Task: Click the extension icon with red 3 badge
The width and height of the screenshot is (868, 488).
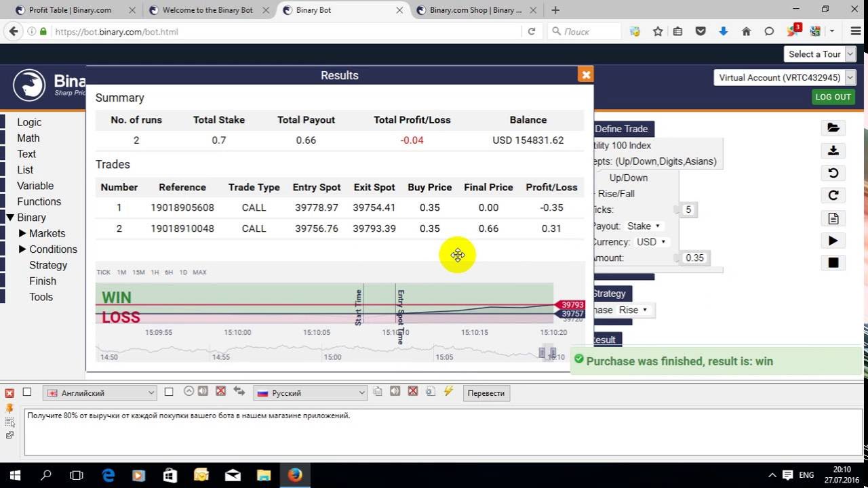Action: point(793,30)
